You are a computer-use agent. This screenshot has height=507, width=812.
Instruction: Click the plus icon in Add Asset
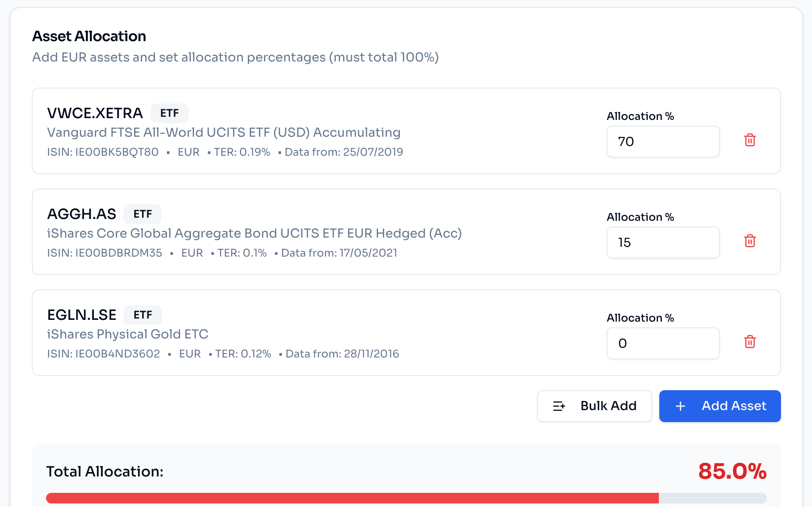(x=681, y=406)
